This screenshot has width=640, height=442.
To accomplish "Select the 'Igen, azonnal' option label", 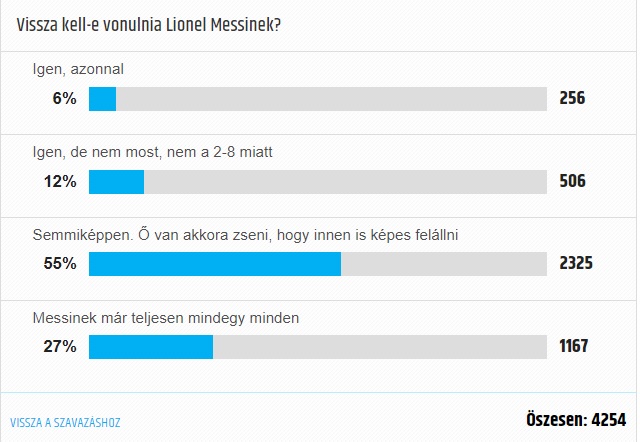I will point(78,69).
